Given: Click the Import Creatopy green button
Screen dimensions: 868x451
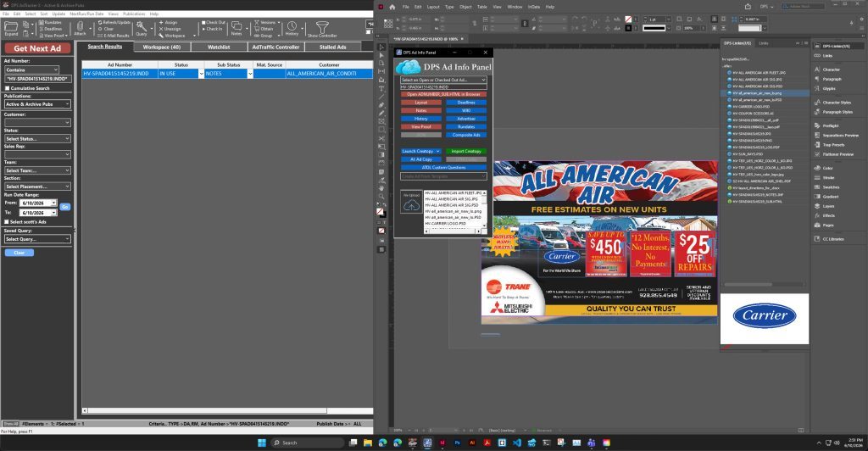Looking at the screenshot, I should tap(466, 151).
